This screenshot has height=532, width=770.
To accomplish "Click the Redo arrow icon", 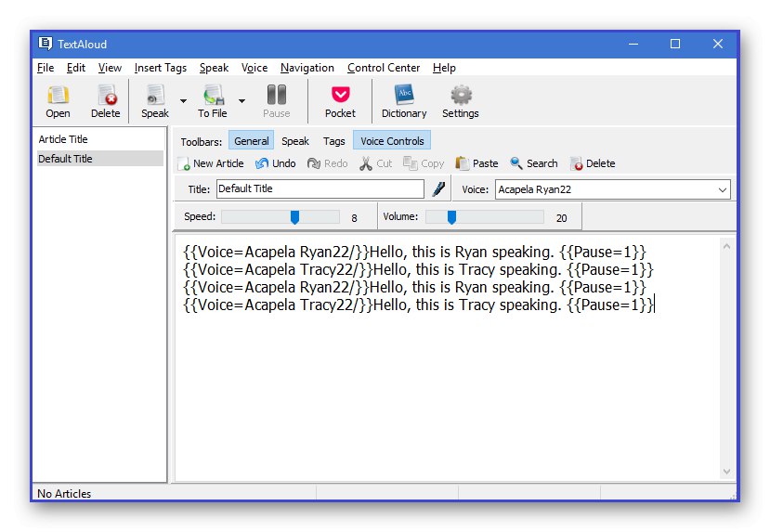I will (x=314, y=163).
